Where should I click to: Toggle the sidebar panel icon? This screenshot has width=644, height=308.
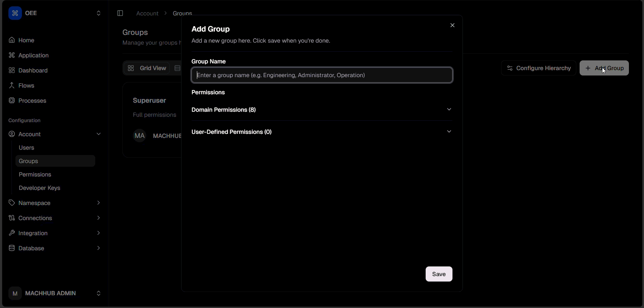(120, 13)
